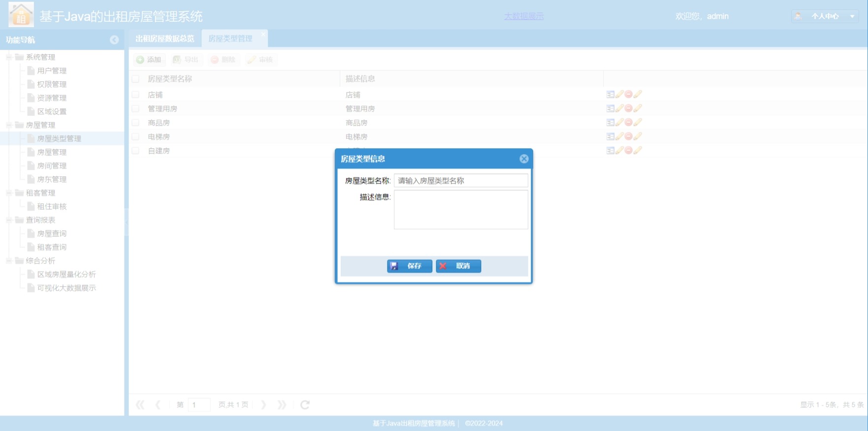Go to next page of the table

click(263, 405)
